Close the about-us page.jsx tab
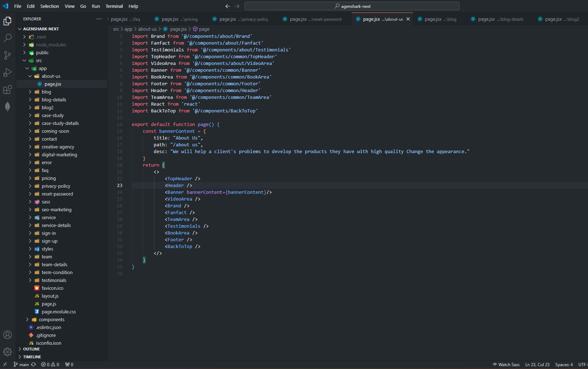Viewport: 588px width, 369px height. (408, 19)
